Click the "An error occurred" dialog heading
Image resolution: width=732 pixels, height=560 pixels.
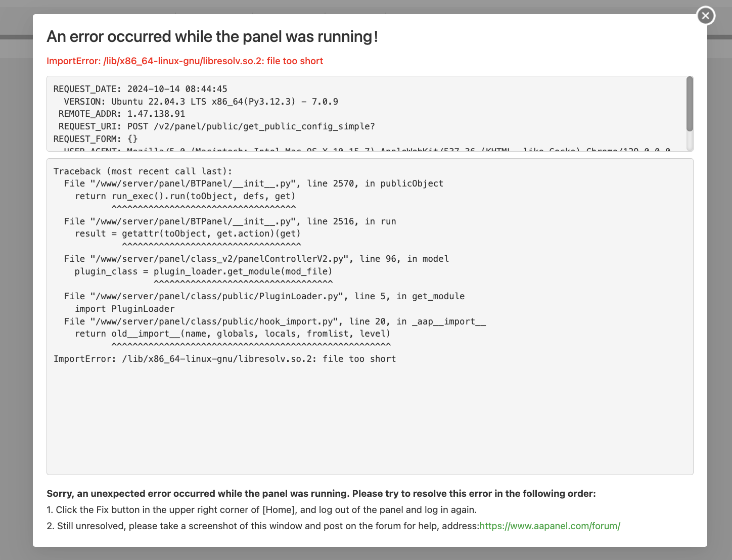coord(212,37)
